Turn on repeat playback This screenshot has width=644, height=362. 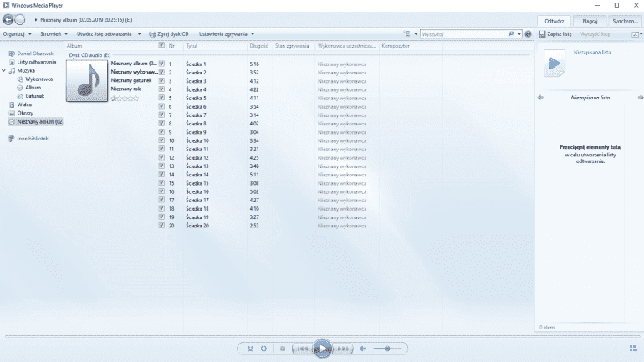click(263, 349)
